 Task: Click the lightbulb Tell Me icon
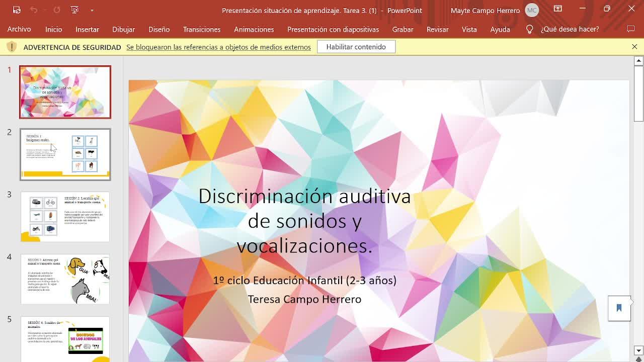pyautogui.click(x=529, y=29)
